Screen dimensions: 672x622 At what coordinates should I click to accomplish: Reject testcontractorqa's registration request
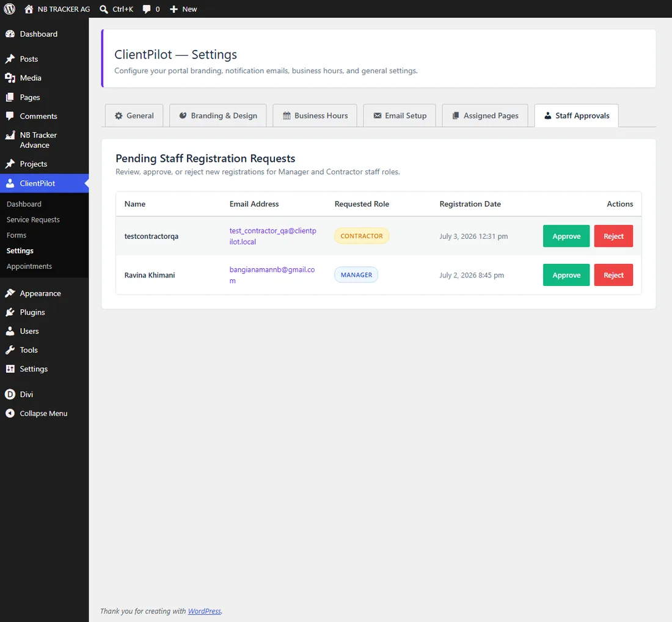[x=613, y=236]
